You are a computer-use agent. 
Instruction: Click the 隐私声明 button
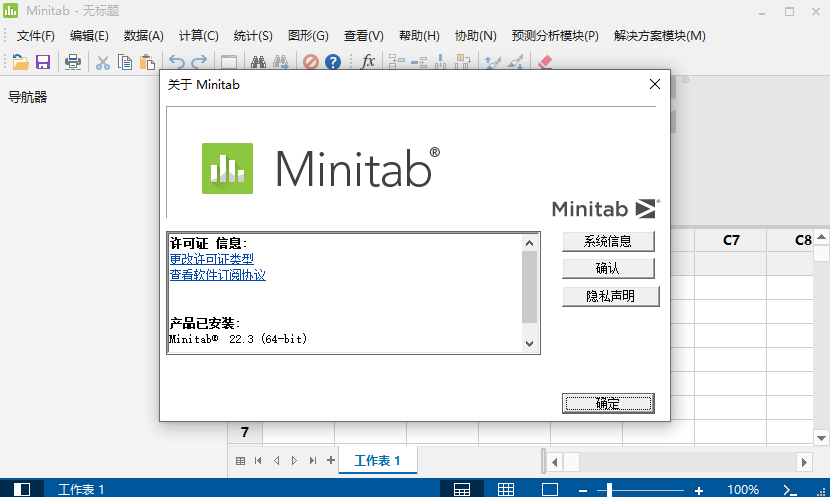click(x=610, y=296)
